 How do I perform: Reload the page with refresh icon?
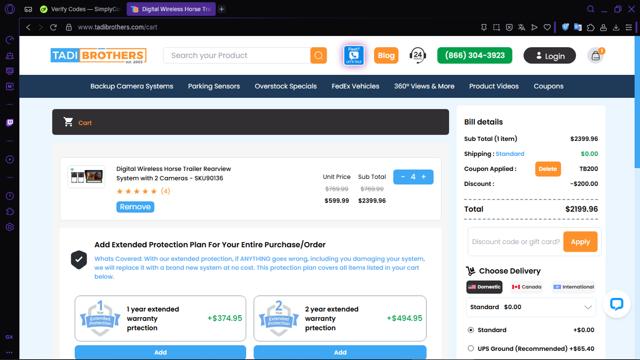[53, 27]
